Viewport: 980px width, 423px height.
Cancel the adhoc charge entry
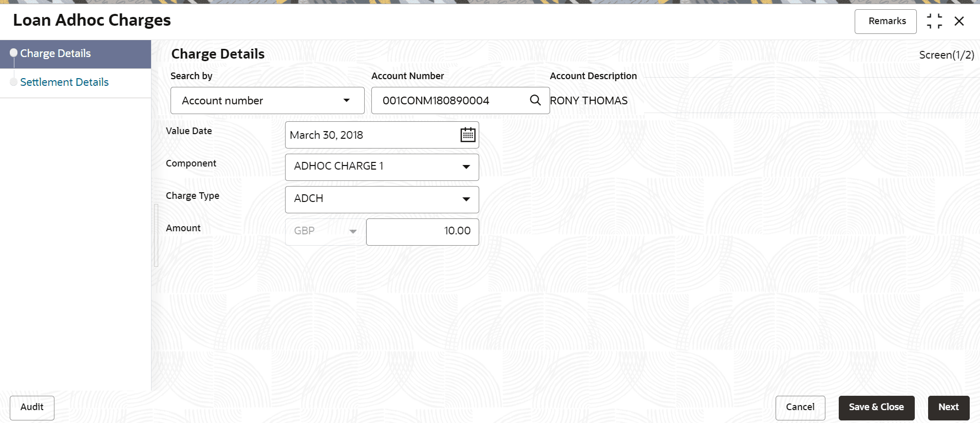click(800, 407)
